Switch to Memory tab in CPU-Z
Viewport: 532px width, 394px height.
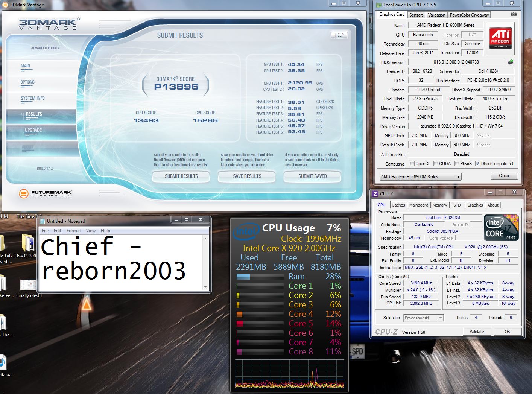440,205
